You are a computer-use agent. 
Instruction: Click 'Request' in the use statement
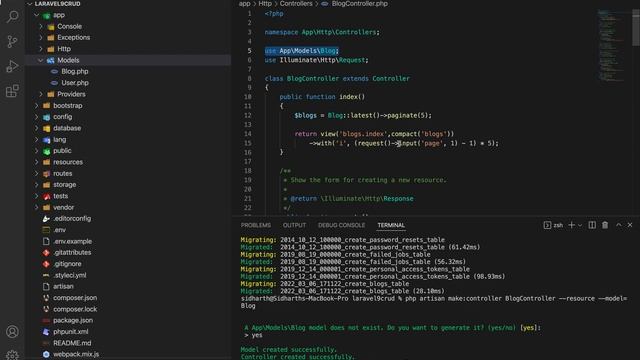click(351, 60)
